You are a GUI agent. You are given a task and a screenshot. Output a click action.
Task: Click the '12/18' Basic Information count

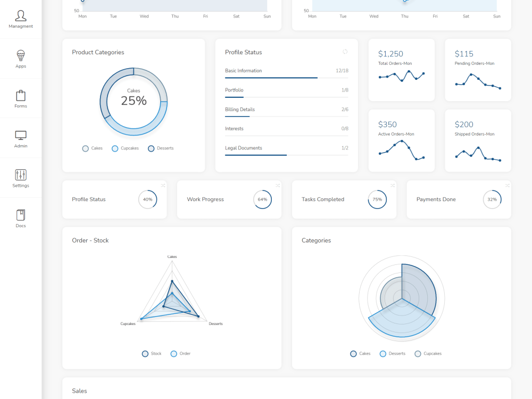click(342, 71)
